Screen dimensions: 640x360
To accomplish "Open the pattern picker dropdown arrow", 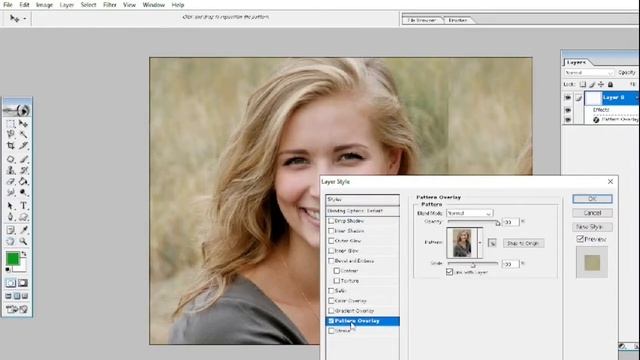I will [480, 243].
